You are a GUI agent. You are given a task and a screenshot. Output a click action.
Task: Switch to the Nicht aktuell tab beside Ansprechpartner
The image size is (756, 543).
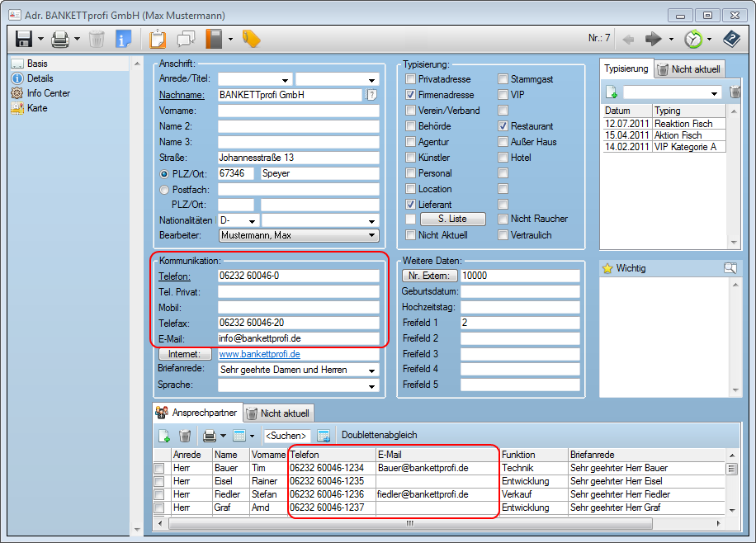279,413
